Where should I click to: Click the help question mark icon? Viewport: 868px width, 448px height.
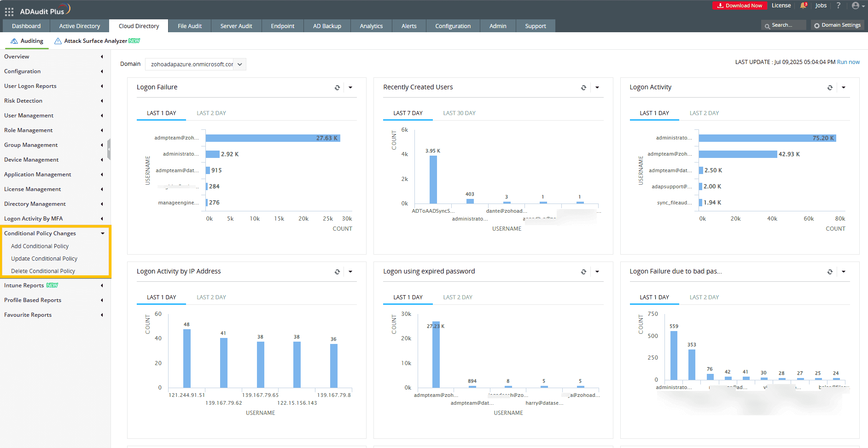pyautogui.click(x=839, y=6)
